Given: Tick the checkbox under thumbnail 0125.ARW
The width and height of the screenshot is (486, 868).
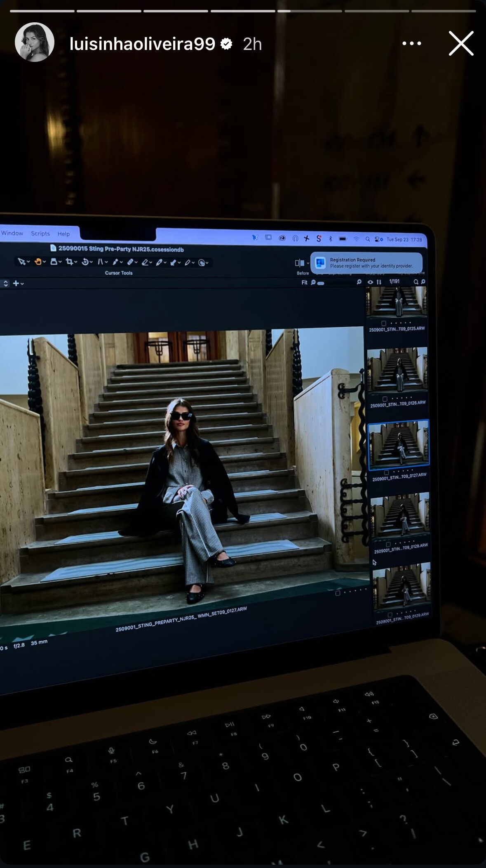Looking at the screenshot, I should (384, 323).
